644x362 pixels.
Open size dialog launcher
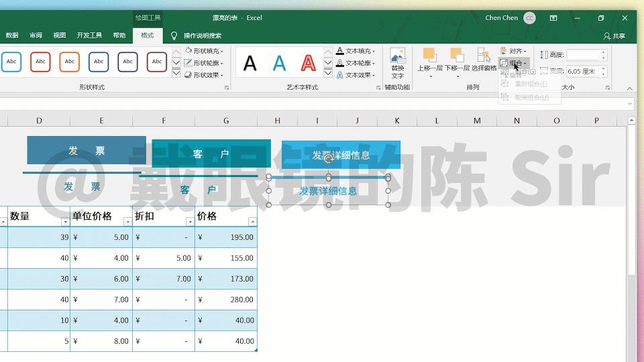click(x=608, y=88)
